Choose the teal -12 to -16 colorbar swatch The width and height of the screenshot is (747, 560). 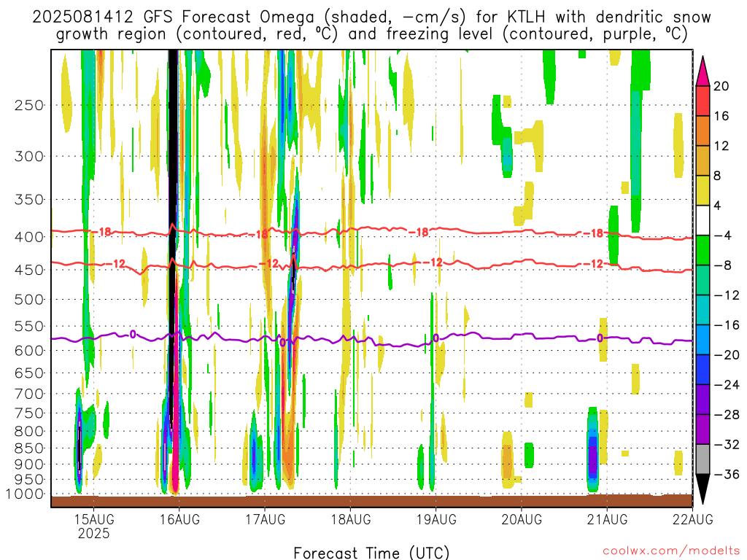tap(703, 310)
